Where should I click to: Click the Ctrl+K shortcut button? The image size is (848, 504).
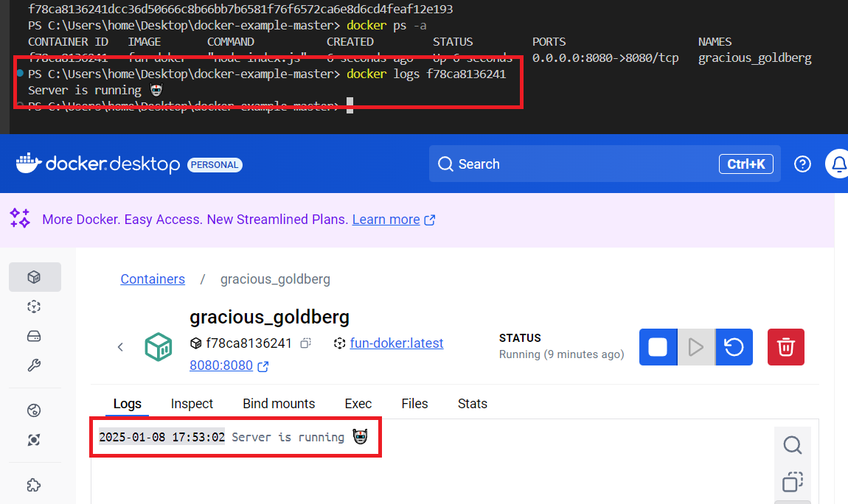pyautogui.click(x=746, y=164)
